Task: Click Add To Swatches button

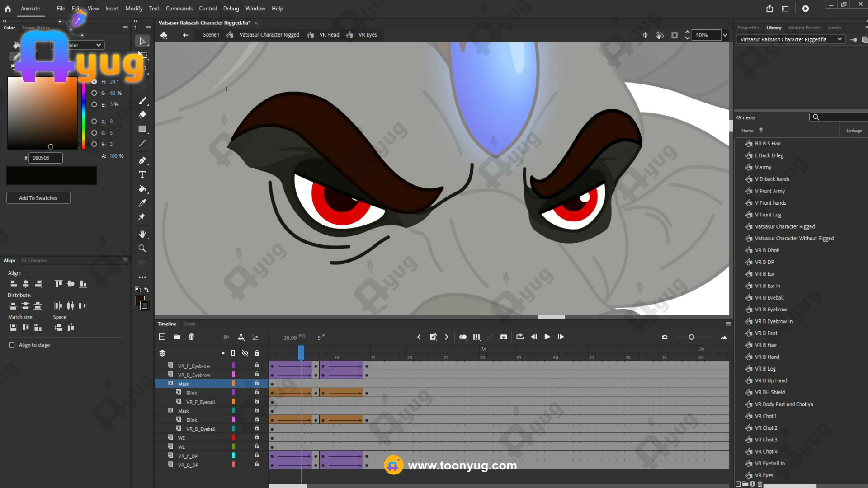Action: [x=38, y=198]
